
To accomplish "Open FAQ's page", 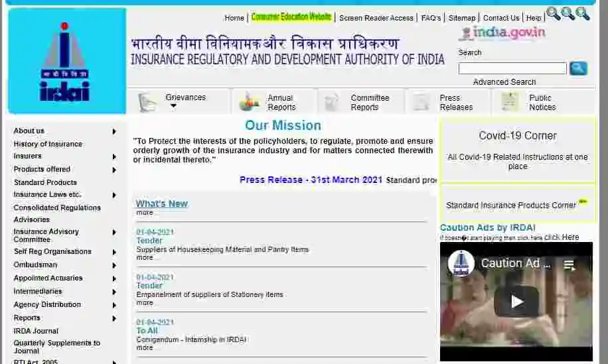I will point(431,18).
